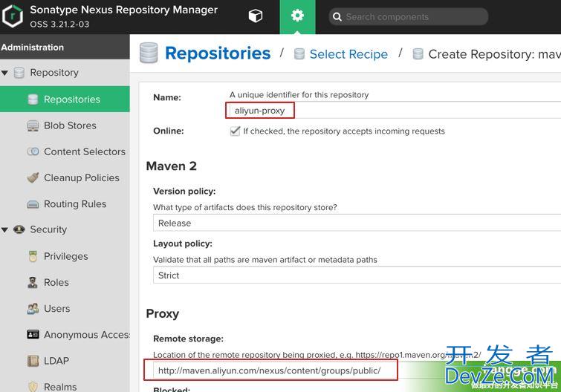561x392 pixels.
Task: Open Content Selectors
Action: coord(85,151)
